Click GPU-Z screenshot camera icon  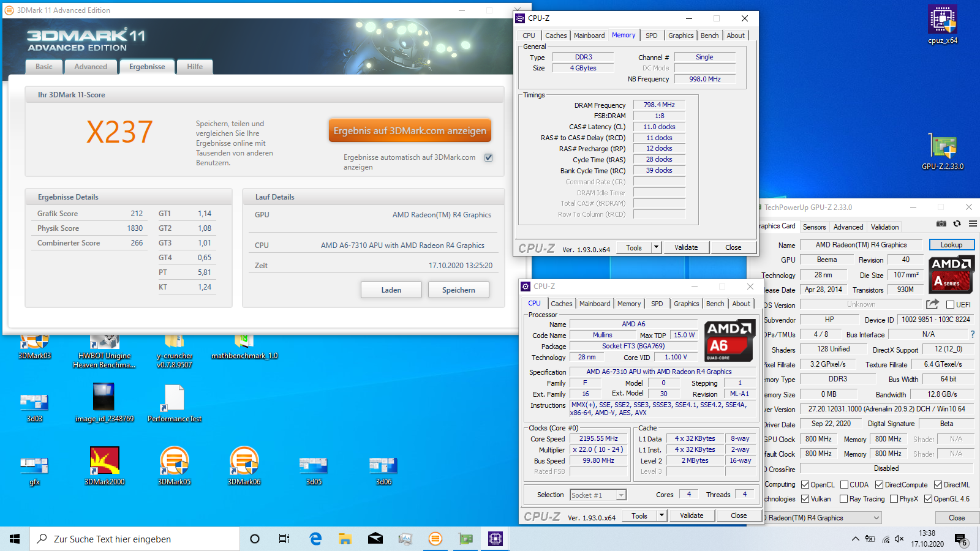(x=941, y=224)
